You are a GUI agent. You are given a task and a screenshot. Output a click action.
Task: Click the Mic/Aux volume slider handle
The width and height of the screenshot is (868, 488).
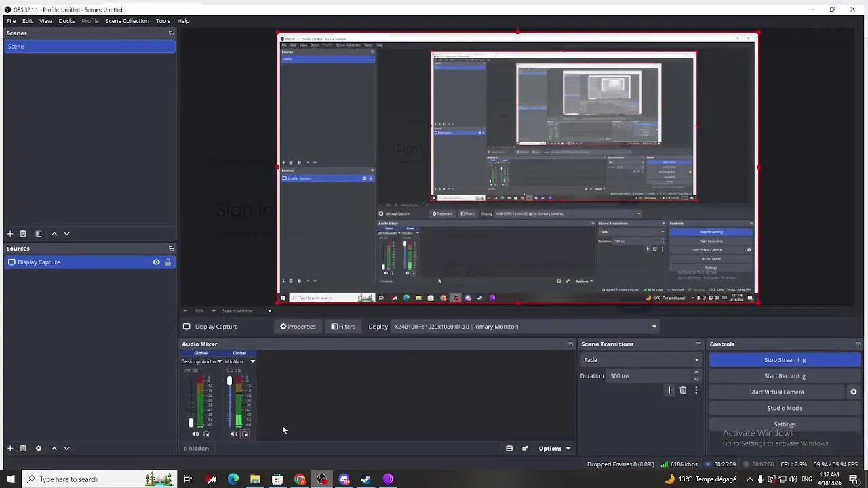(x=229, y=382)
